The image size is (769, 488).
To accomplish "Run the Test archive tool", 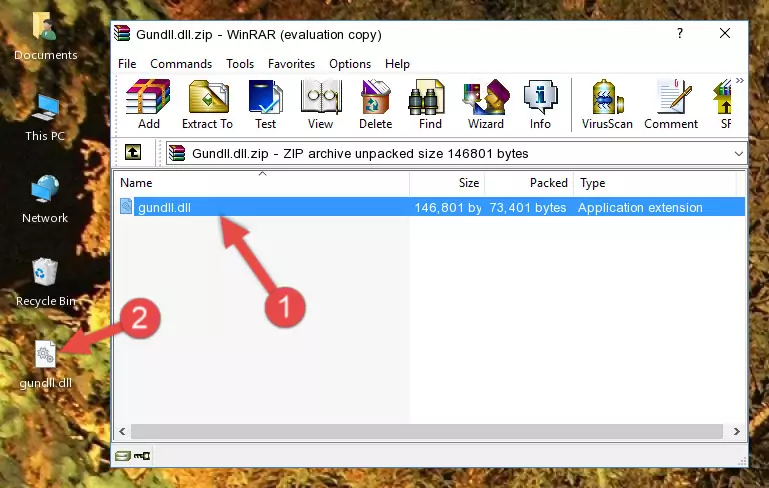I will click(265, 104).
